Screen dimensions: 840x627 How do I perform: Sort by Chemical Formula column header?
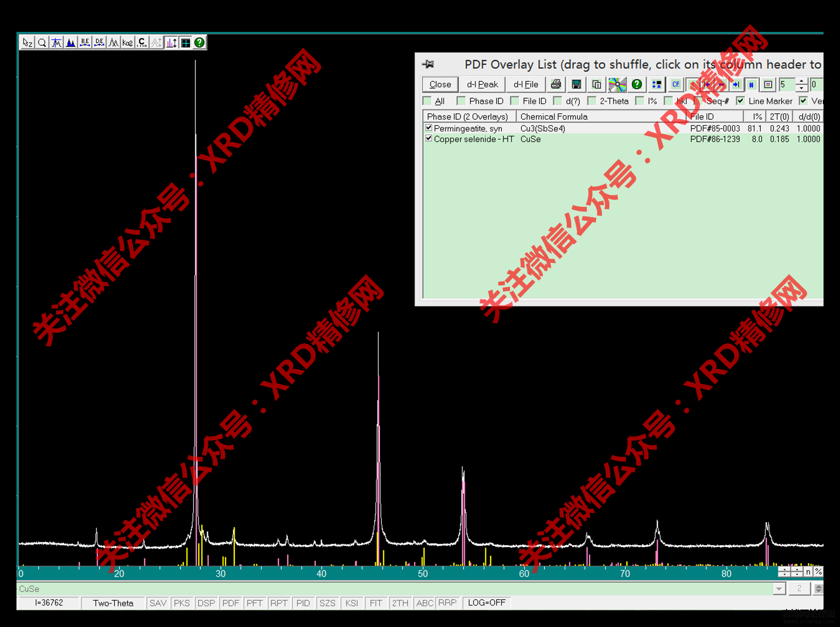554,117
